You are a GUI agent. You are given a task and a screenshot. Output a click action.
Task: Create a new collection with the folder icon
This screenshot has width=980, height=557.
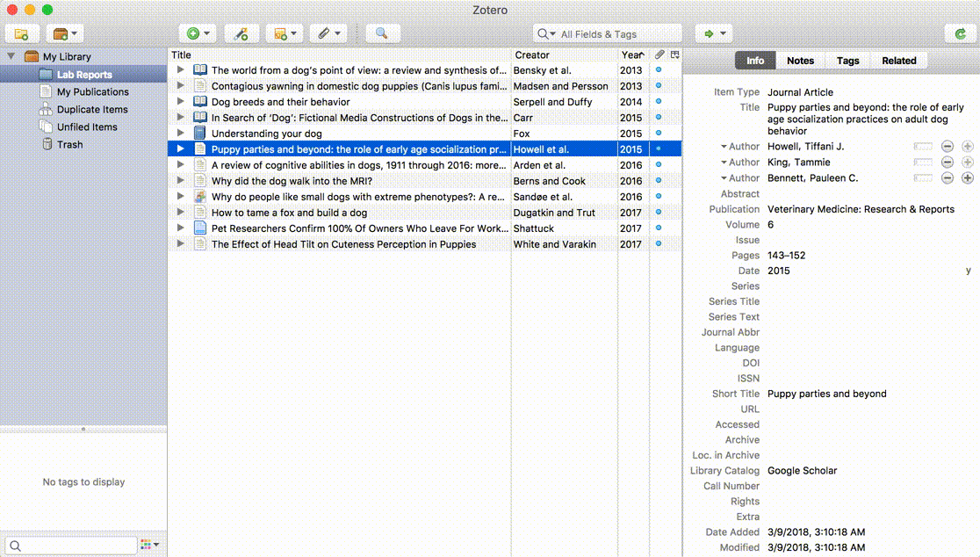(x=21, y=33)
